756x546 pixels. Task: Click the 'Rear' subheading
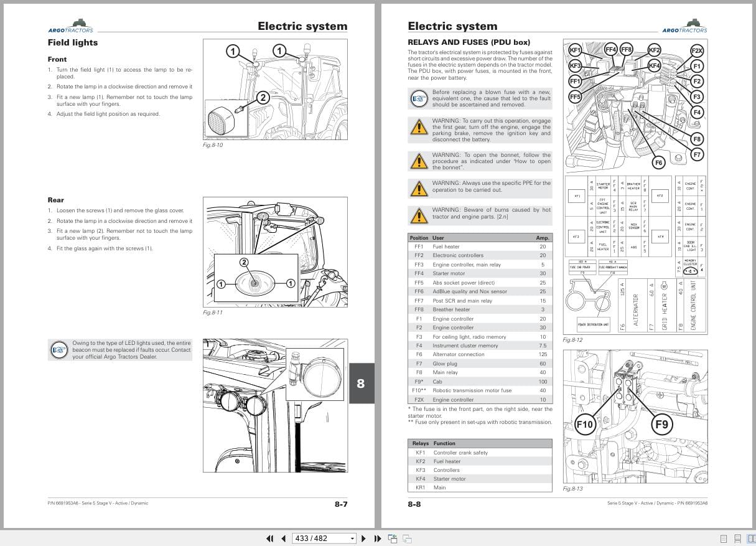tap(56, 200)
